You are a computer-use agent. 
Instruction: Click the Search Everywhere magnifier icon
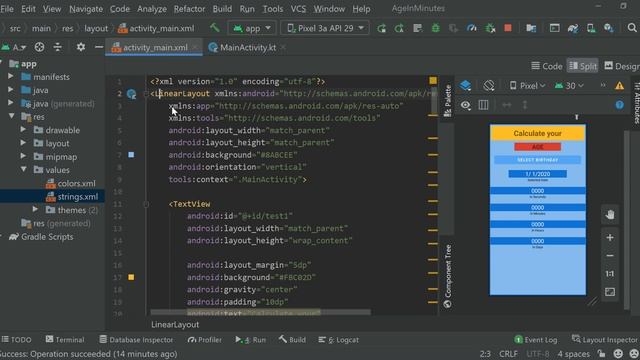(632, 28)
